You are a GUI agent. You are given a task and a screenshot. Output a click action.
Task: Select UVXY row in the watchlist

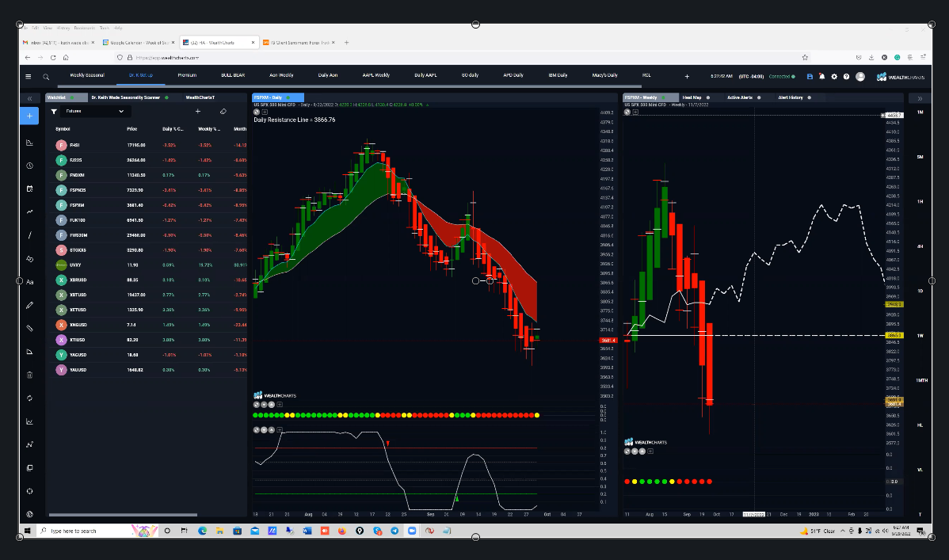(x=147, y=265)
